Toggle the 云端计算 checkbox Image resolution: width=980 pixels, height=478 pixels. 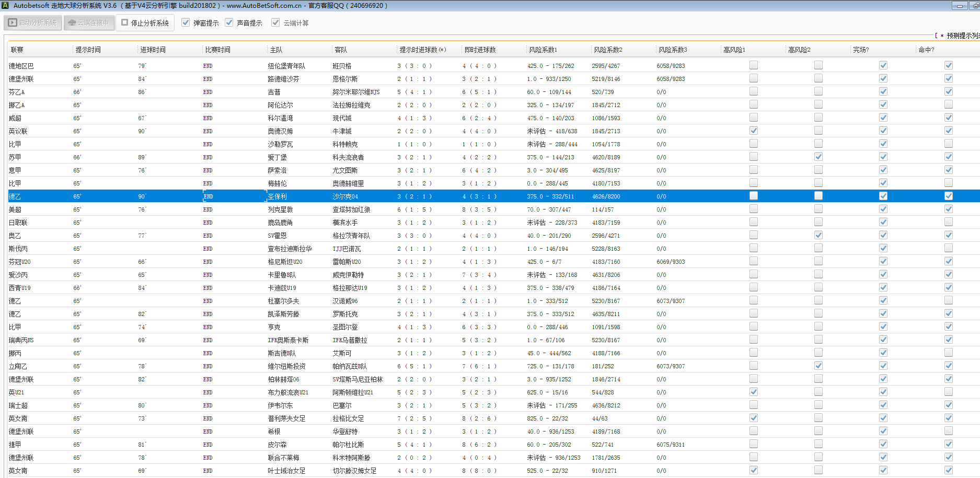(x=275, y=22)
